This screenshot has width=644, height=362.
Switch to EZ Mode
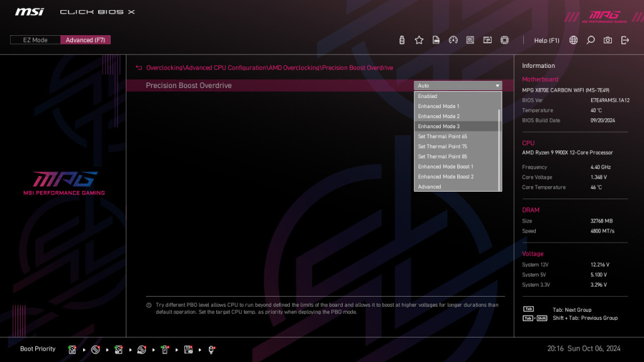pyautogui.click(x=35, y=39)
